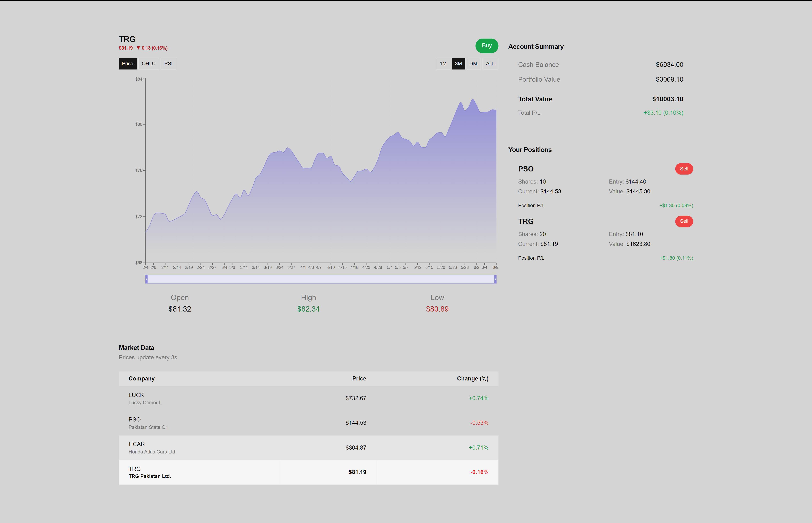Screen dimensions: 812x523
Task: Click PSO change -0.53%
Action: (x=479, y=423)
